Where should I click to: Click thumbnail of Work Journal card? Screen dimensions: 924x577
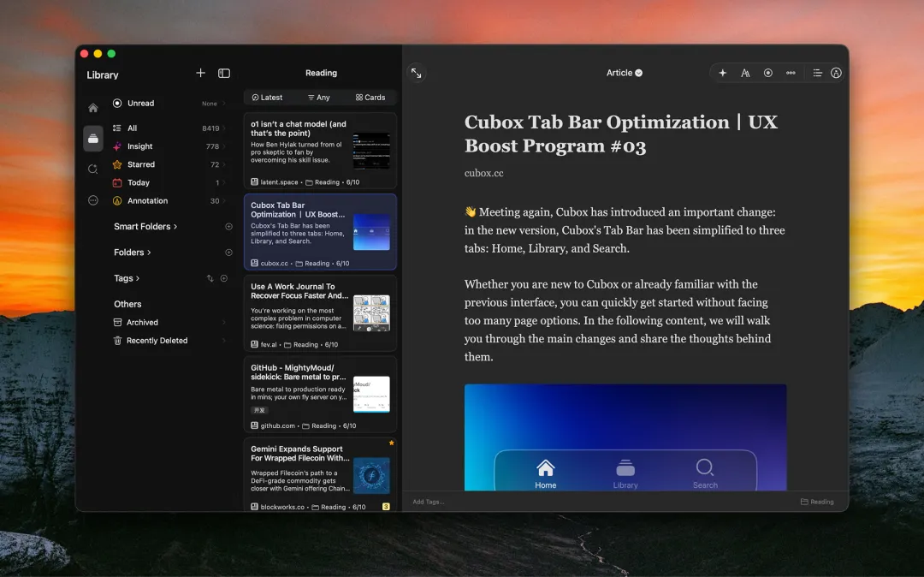click(x=371, y=313)
